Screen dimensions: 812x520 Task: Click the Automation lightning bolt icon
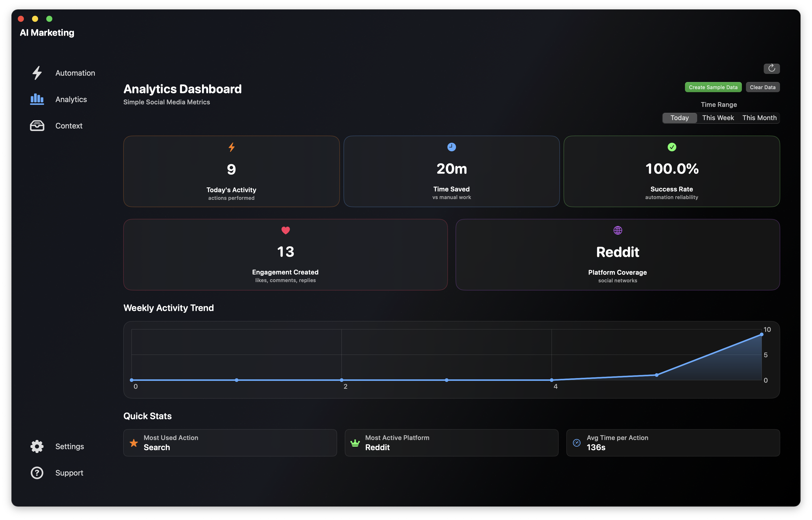click(37, 73)
